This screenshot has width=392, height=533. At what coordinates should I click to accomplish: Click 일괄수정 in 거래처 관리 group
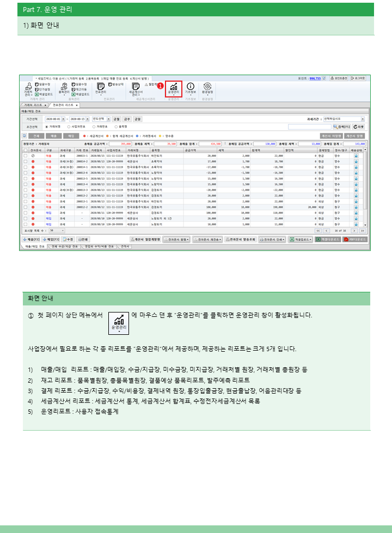42,84
